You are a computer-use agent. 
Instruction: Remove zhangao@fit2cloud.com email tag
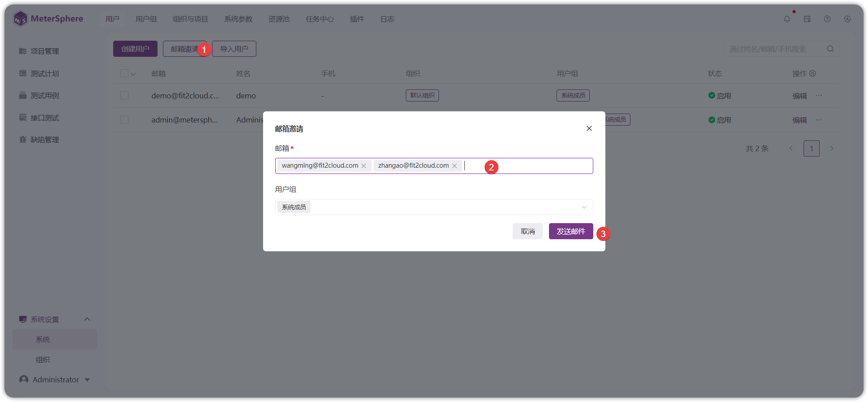[x=455, y=166]
